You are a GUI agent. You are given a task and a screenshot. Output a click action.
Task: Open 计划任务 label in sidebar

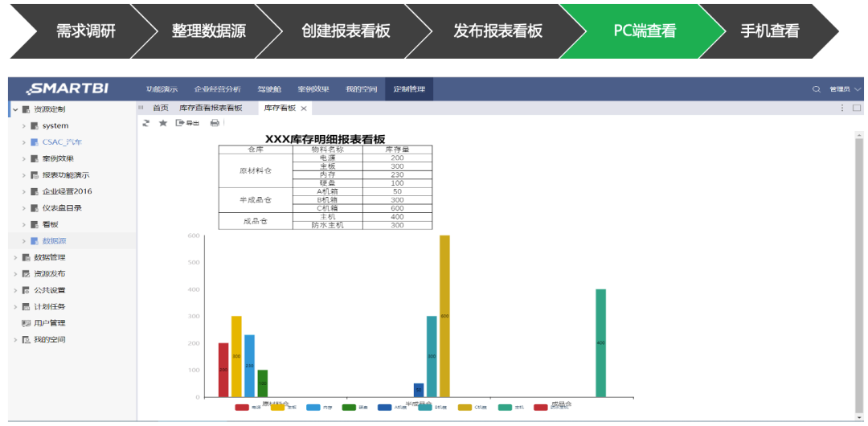coord(50,306)
